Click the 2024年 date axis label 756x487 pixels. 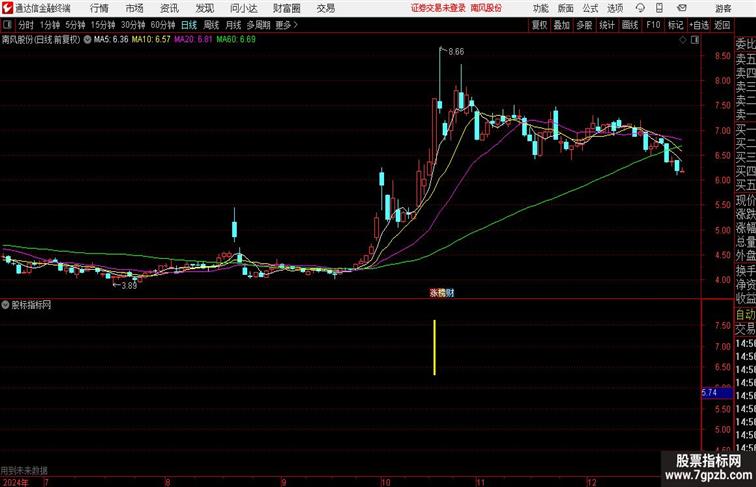tap(14, 482)
